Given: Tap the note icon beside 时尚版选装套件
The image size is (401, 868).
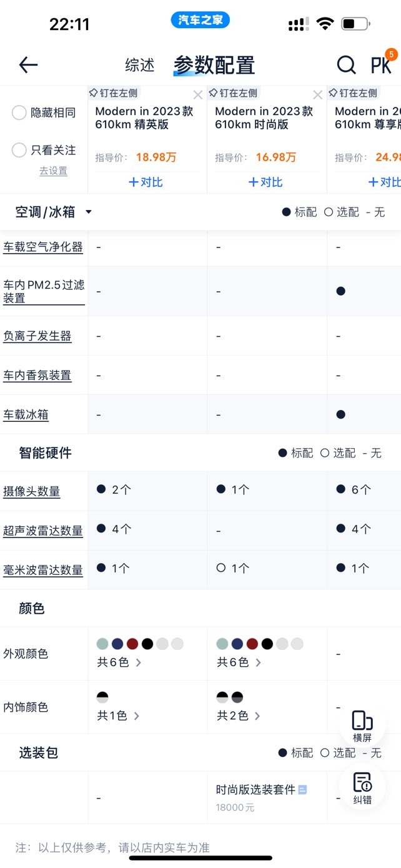Looking at the screenshot, I should tap(302, 790).
